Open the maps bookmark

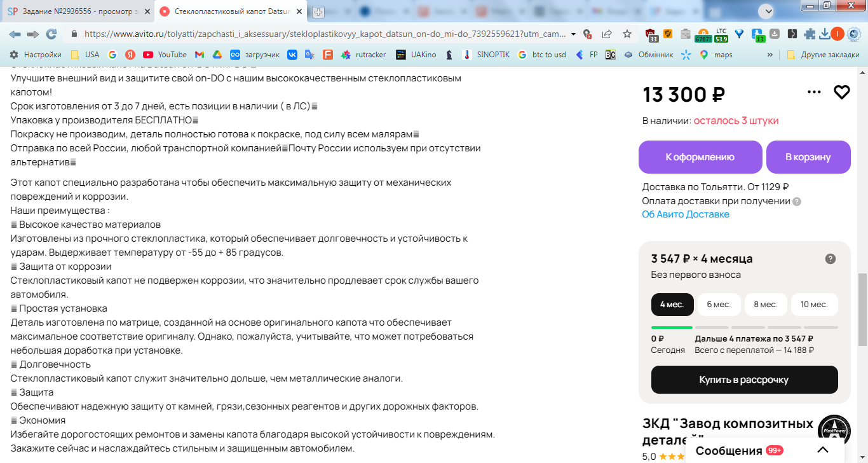[x=716, y=55]
